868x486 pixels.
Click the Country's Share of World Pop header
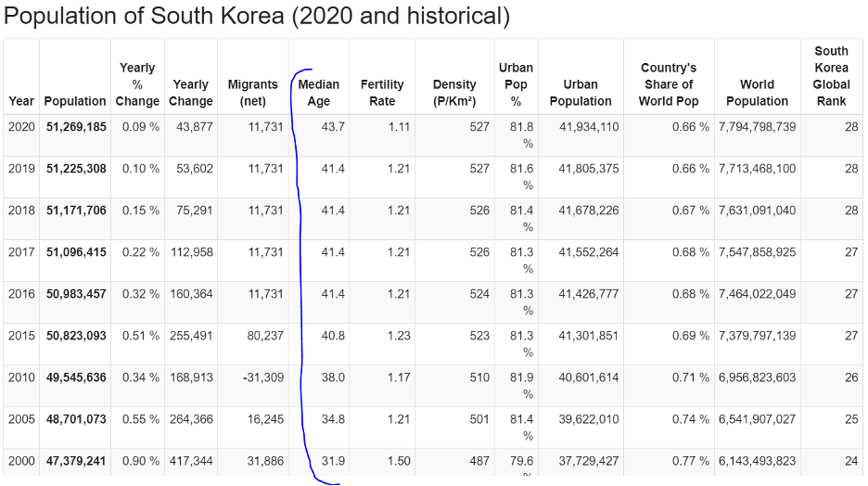click(x=668, y=84)
